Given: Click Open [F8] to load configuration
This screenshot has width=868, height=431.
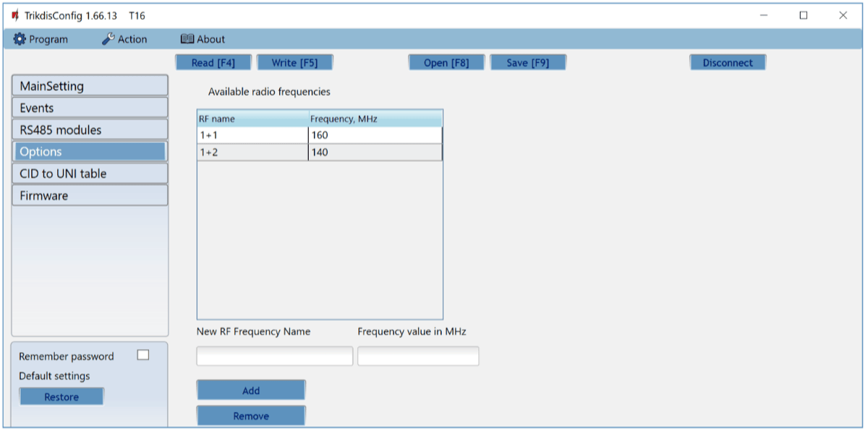Looking at the screenshot, I should 446,63.
